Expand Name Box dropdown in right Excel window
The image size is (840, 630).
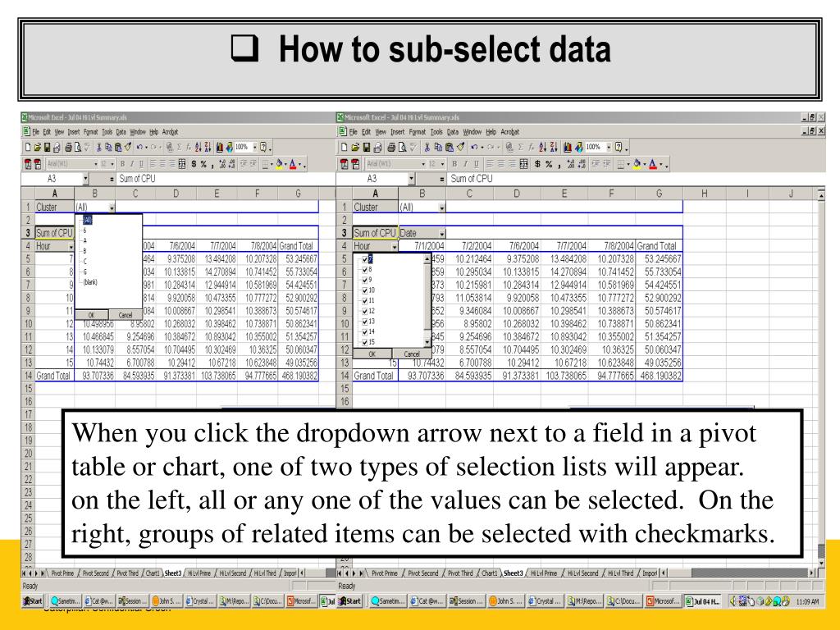pos(411,179)
